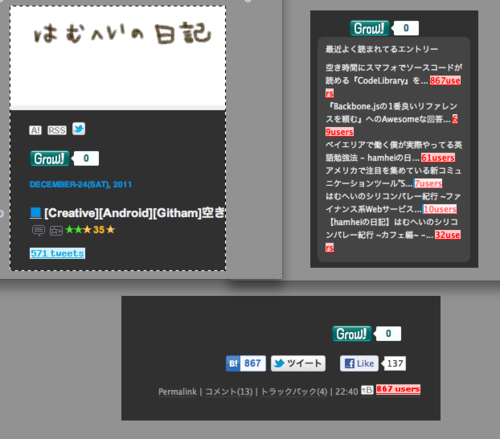The width and height of the screenshot is (500, 439).
Task: Click the 35 stars count
Action: [99, 230]
